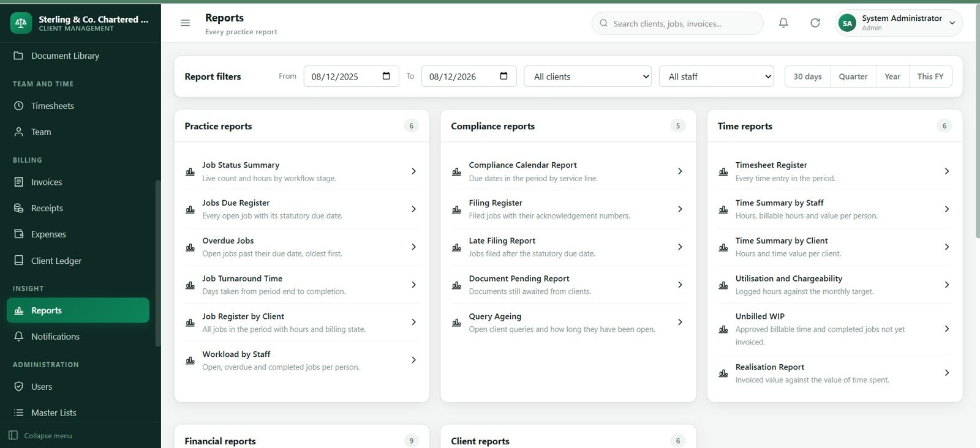
Task: Open the Document Pending Report
Action: pos(568,285)
